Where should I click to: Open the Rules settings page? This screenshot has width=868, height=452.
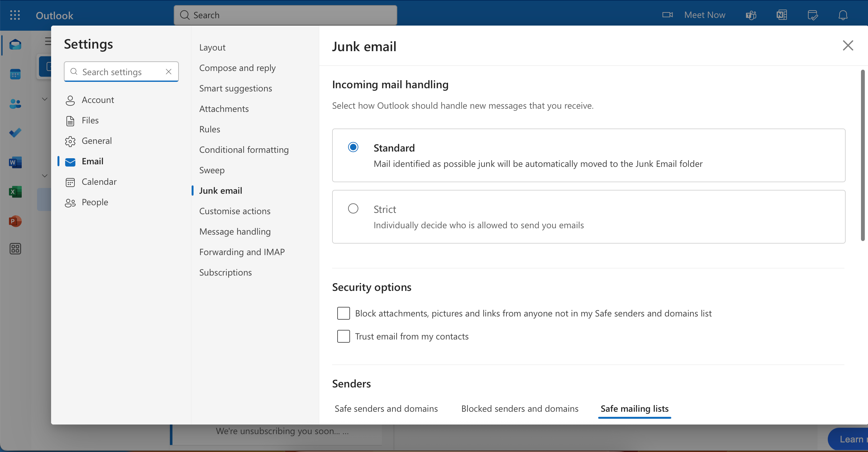click(209, 129)
